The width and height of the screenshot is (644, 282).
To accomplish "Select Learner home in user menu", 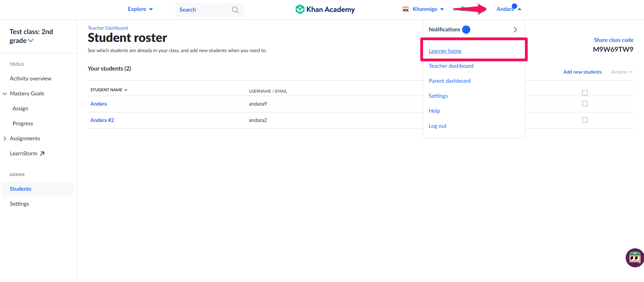I will pos(445,51).
